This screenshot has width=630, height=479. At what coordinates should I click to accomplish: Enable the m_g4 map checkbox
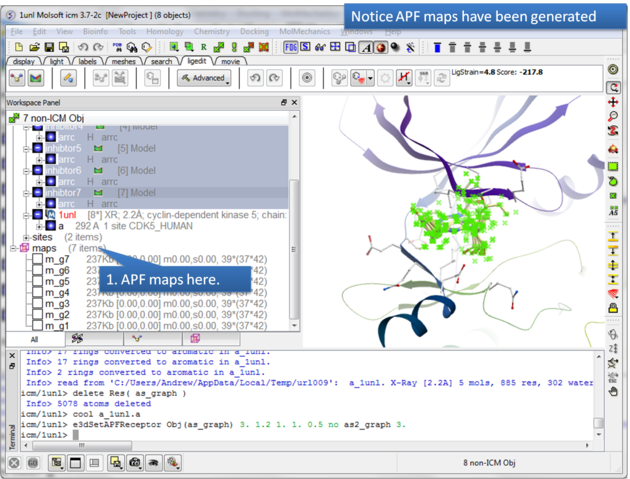click(37, 293)
